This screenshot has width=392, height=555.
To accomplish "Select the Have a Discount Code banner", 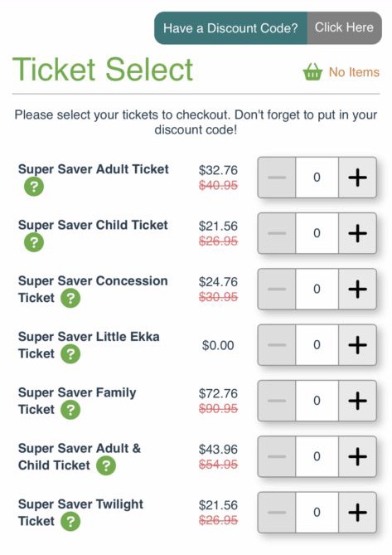I will tap(230, 28).
